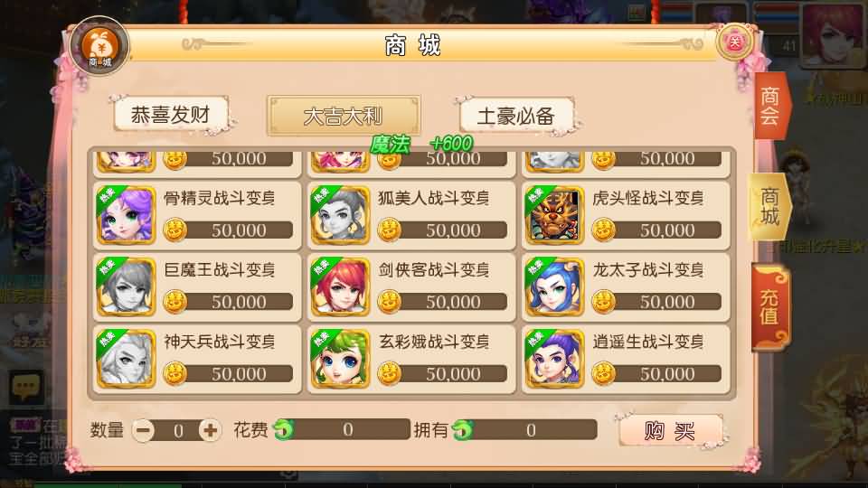Open the chat bubble icon
Image resolution: width=868 pixels, height=488 pixels.
click(x=26, y=387)
